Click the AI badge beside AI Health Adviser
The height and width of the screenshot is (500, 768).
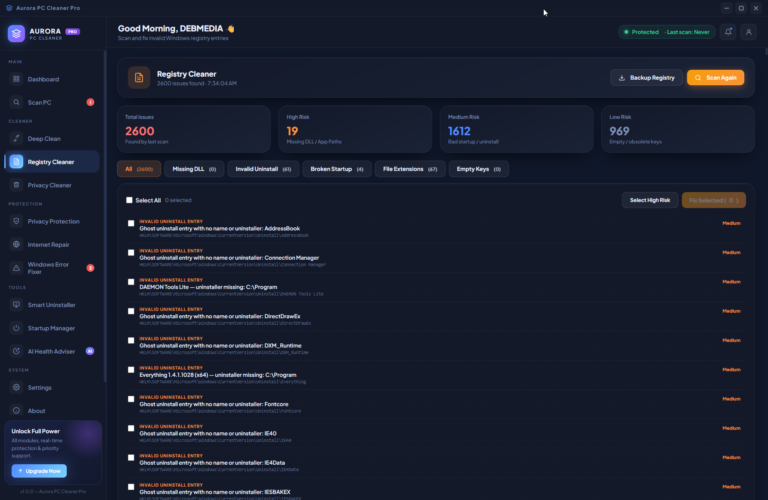coord(90,351)
